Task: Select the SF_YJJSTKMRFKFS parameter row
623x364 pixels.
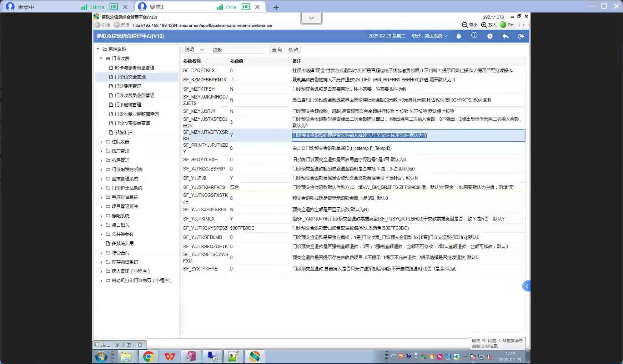Action: [x=354, y=187]
